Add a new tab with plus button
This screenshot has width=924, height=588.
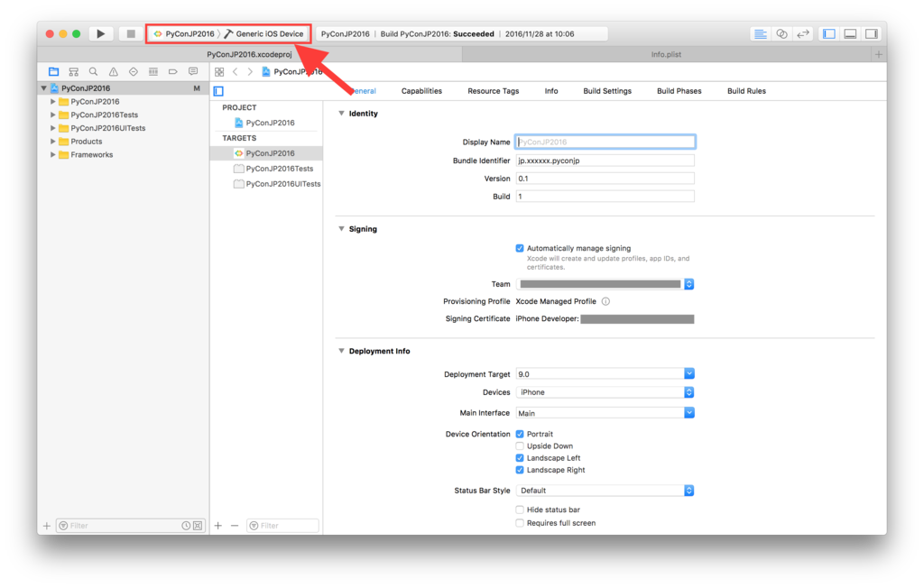[x=879, y=54]
